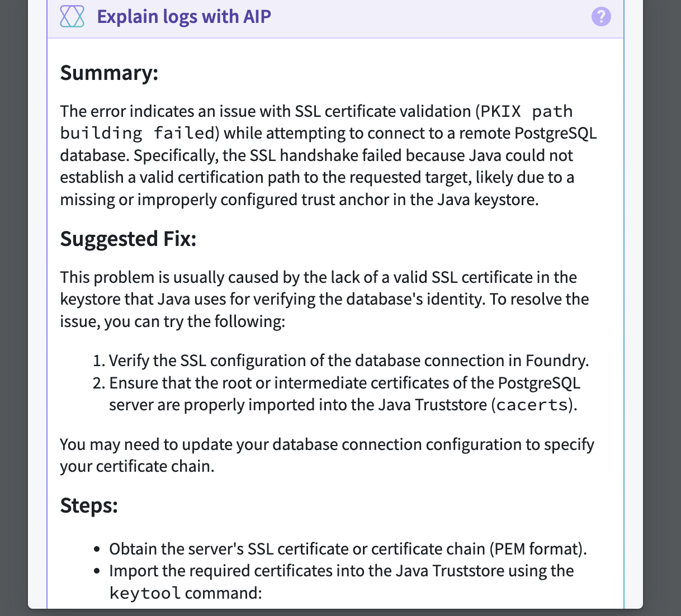Click the dark backdrop left of the dialog

click(x=13, y=307)
